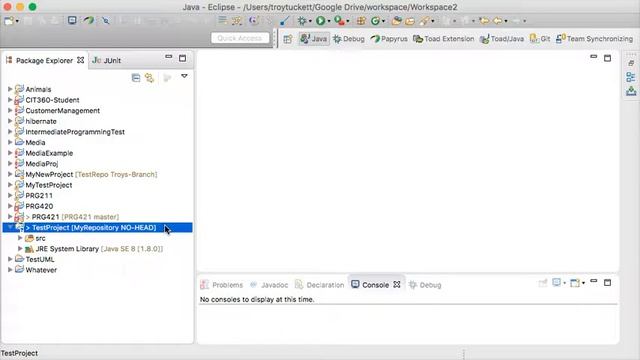Open the Papyrus perspective
This screenshot has width=640, height=360.
pyautogui.click(x=389, y=39)
